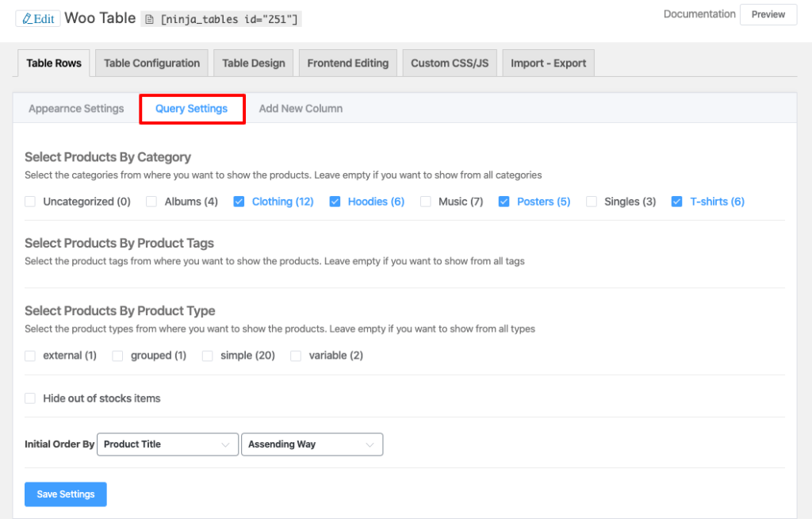Screen dimensions: 812x519
Task: Uncheck the T-shirts category checkbox
Action: (x=676, y=202)
